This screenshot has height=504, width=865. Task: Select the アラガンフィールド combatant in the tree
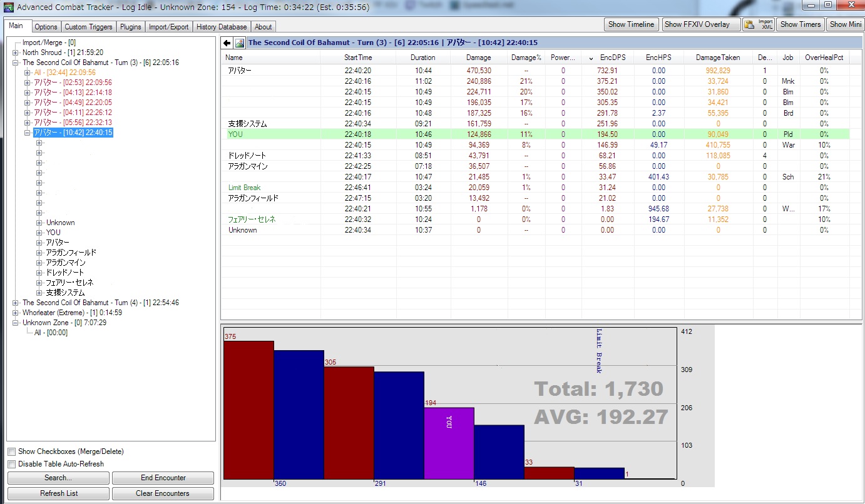tap(71, 253)
